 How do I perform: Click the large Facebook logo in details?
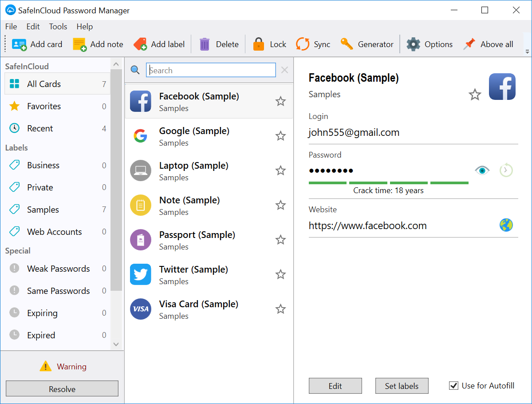(502, 87)
